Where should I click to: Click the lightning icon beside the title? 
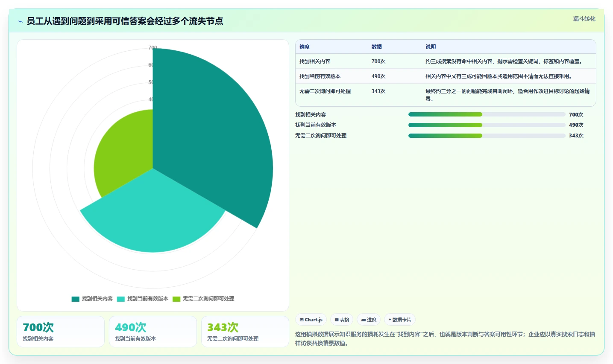(x=20, y=21)
